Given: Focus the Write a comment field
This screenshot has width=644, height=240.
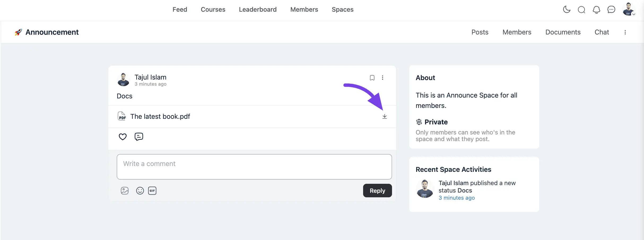Looking at the screenshot, I should (254, 167).
